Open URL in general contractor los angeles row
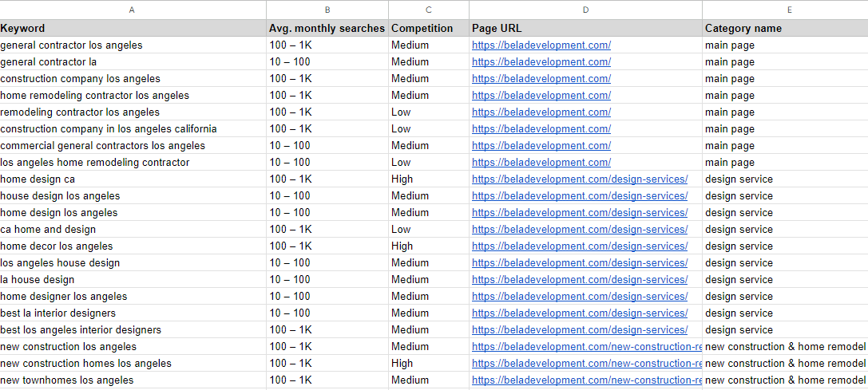Image resolution: width=868 pixels, height=390 pixels. (x=541, y=45)
